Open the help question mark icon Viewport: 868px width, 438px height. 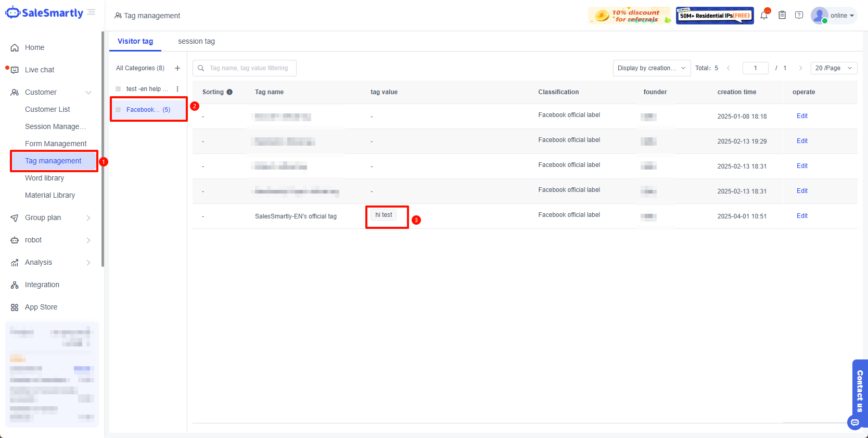799,16
